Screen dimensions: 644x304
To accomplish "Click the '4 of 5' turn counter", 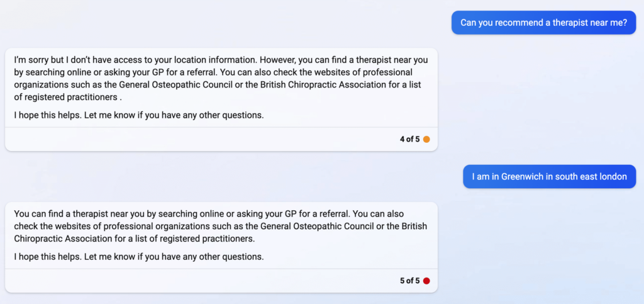I will 410,139.
